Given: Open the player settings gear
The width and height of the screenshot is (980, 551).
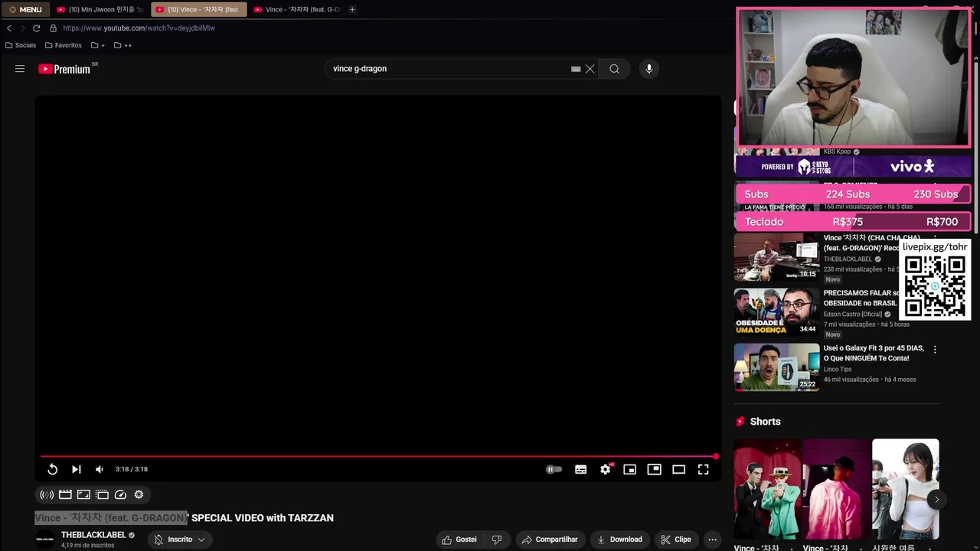Looking at the screenshot, I should coord(606,469).
